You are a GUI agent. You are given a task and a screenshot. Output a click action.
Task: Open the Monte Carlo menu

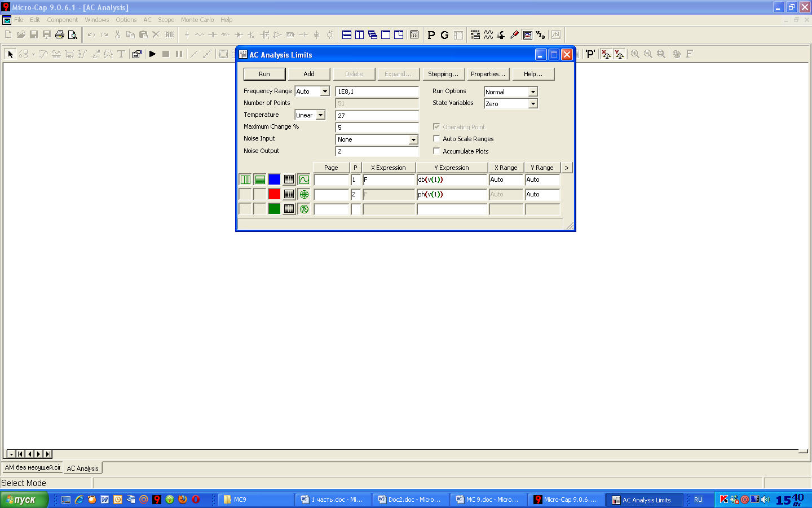pyautogui.click(x=197, y=20)
